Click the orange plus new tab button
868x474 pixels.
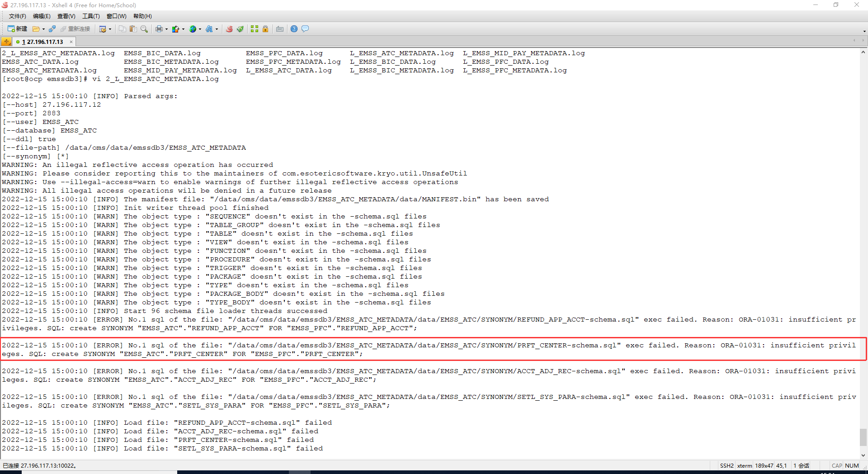click(6, 42)
